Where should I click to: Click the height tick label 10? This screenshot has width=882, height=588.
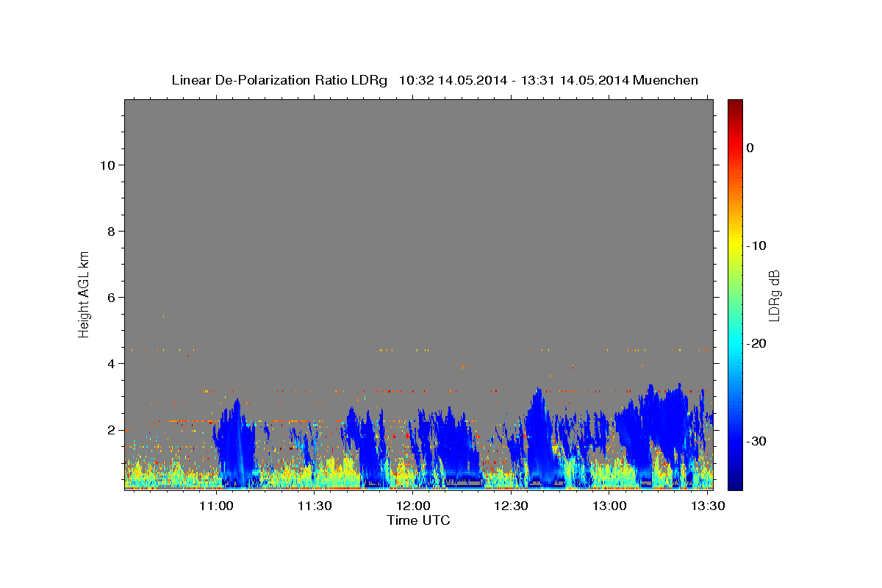107,165
